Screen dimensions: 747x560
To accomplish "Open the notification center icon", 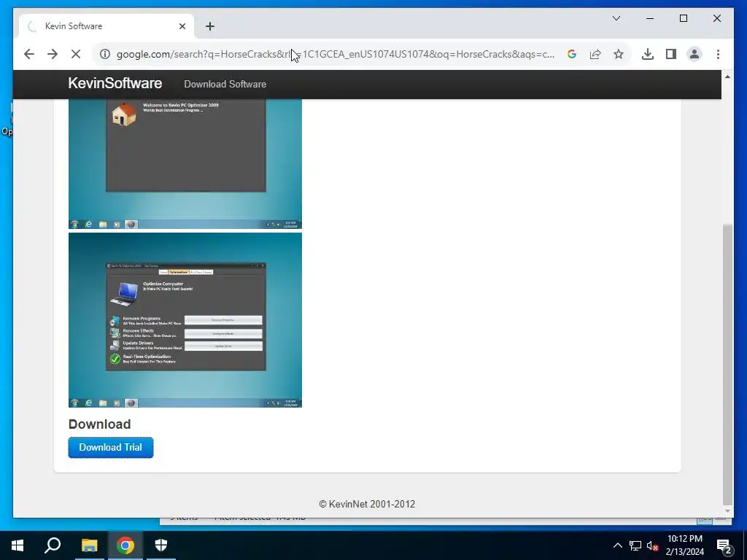I will coord(724,545).
